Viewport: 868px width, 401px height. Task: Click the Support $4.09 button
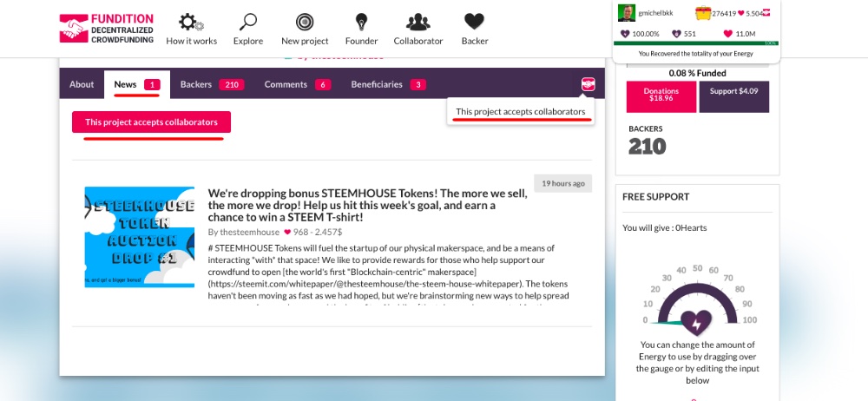click(x=734, y=97)
